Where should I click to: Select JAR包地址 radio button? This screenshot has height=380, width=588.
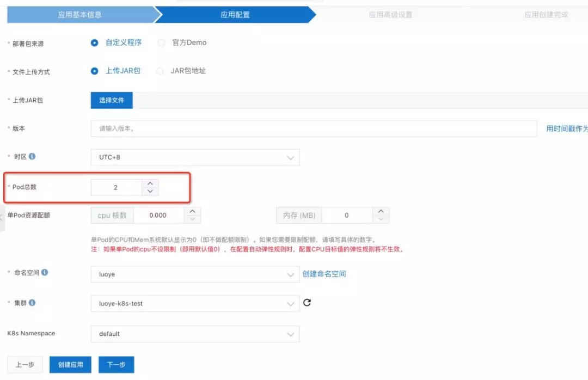pyautogui.click(x=160, y=71)
